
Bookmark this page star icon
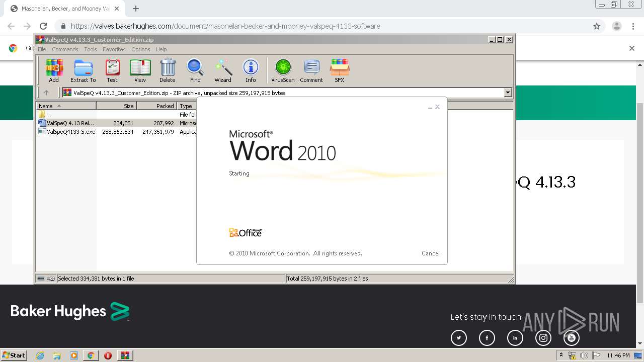(x=597, y=26)
